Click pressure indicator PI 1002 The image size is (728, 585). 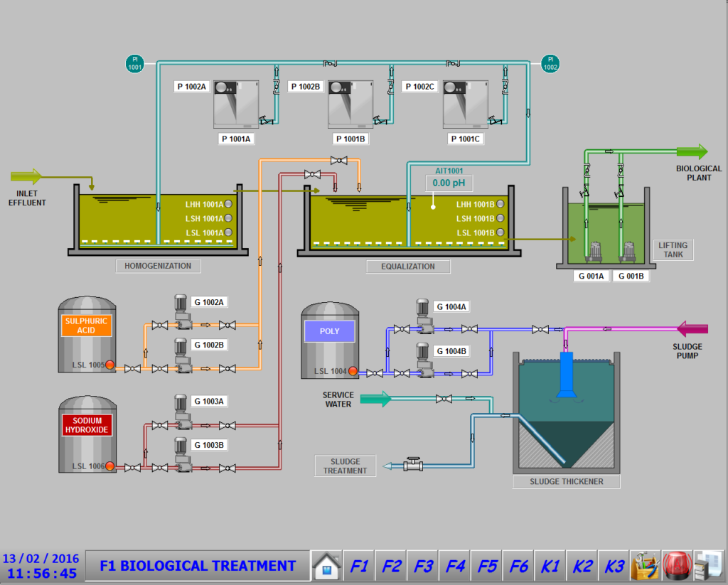pos(550,63)
